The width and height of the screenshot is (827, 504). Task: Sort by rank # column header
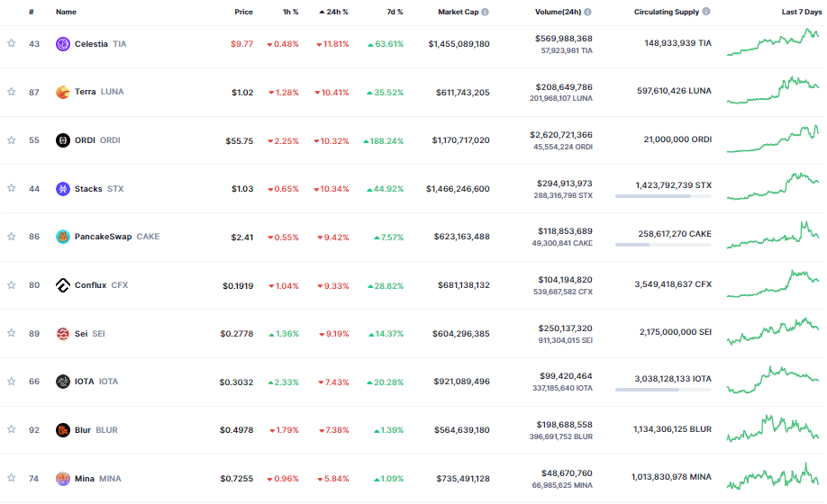click(x=32, y=12)
